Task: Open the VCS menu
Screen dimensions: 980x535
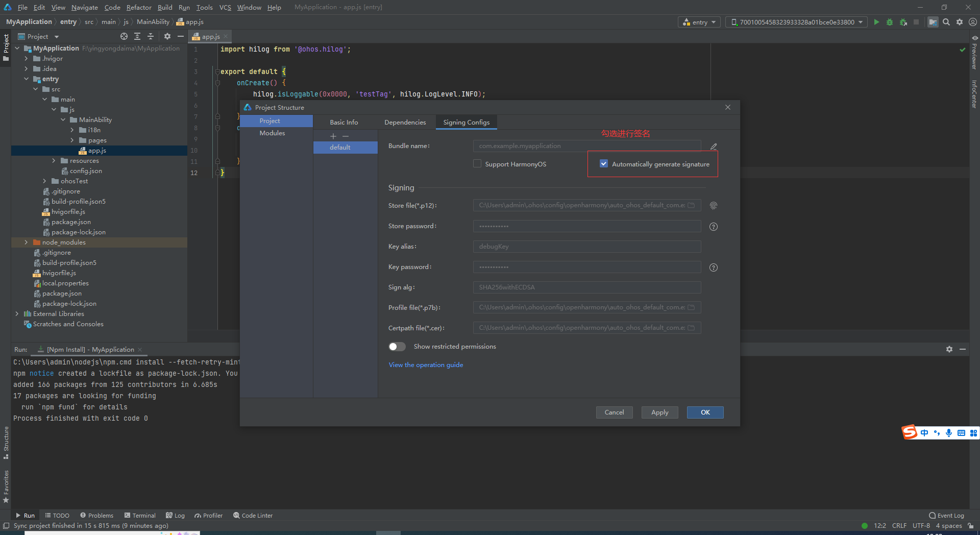Action: [x=225, y=7]
